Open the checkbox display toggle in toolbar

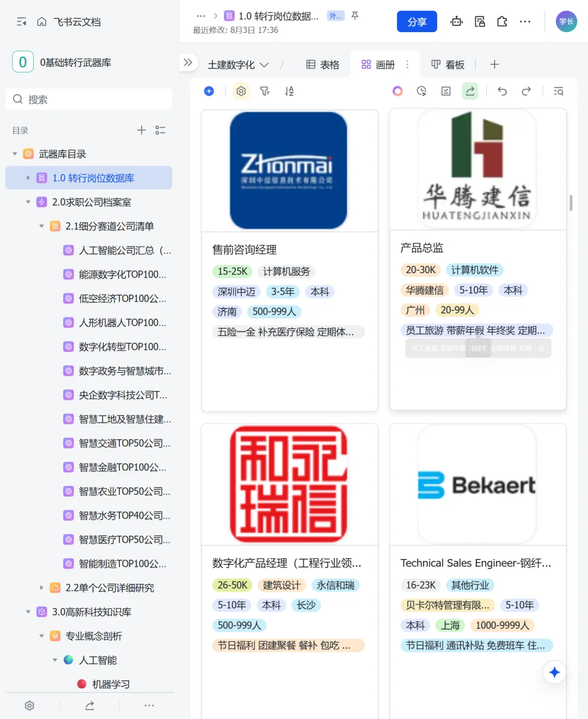click(x=445, y=91)
